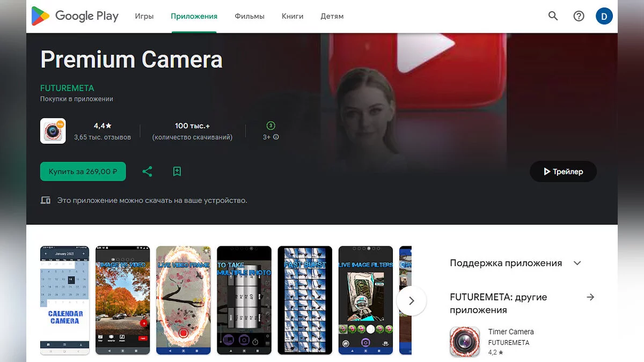Open FUTUREMETA other apps arrow

(590, 297)
